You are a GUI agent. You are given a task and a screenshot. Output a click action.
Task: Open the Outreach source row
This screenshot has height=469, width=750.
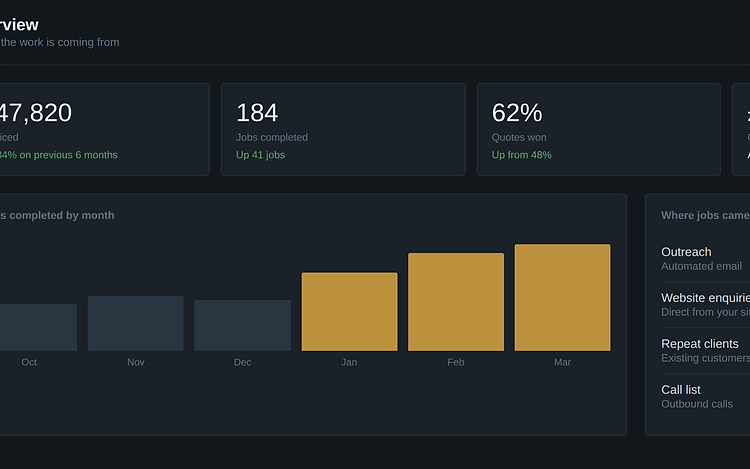[x=706, y=259]
